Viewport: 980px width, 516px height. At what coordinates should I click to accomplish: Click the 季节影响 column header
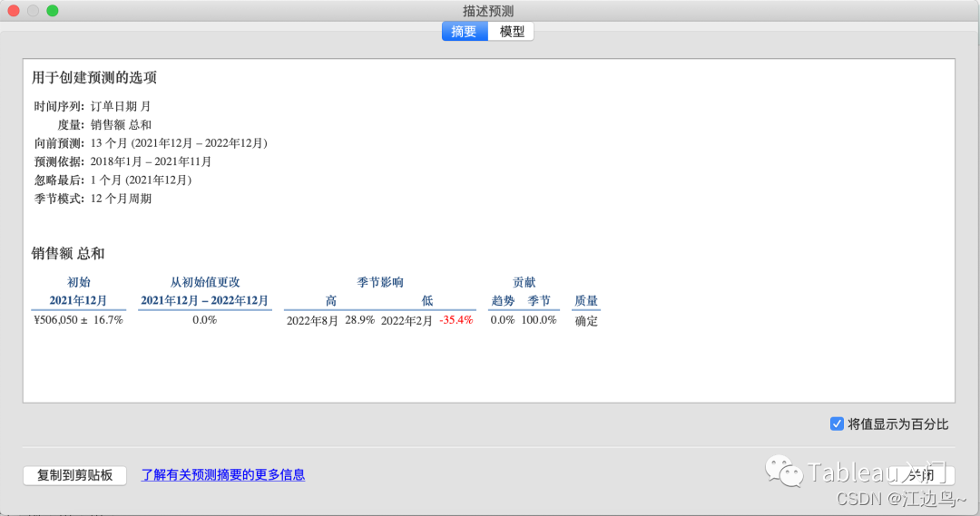pyautogui.click(x=380, y=282)
